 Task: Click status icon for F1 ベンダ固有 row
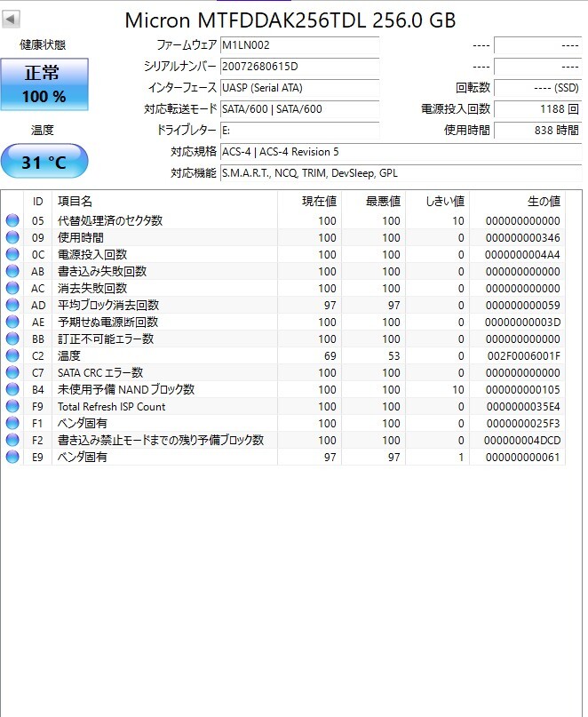12,424
